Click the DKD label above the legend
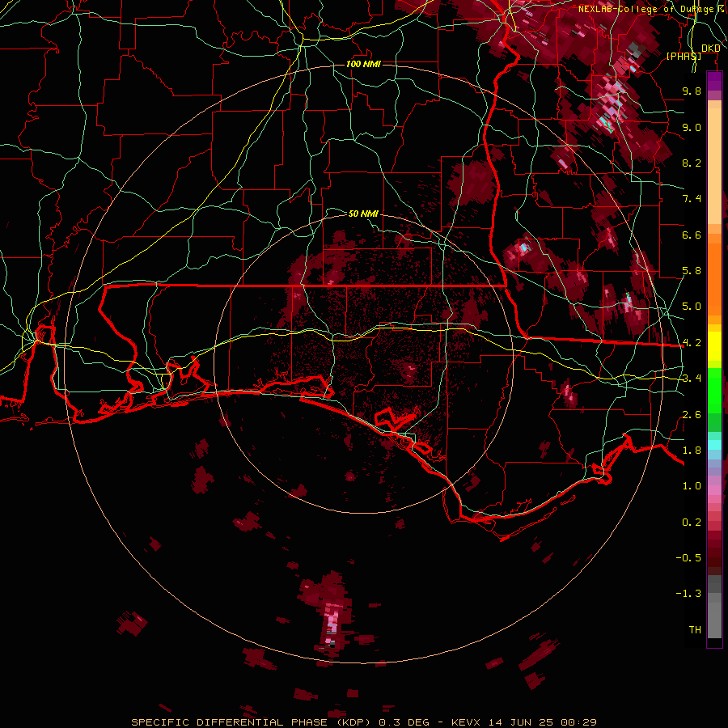The image size is (728, 728). tap(710, 48)
